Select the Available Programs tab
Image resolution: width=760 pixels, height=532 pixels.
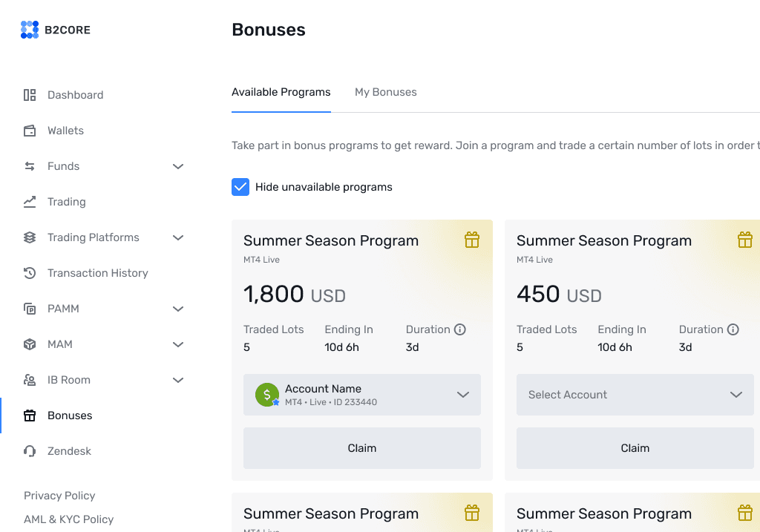(281, 92)
